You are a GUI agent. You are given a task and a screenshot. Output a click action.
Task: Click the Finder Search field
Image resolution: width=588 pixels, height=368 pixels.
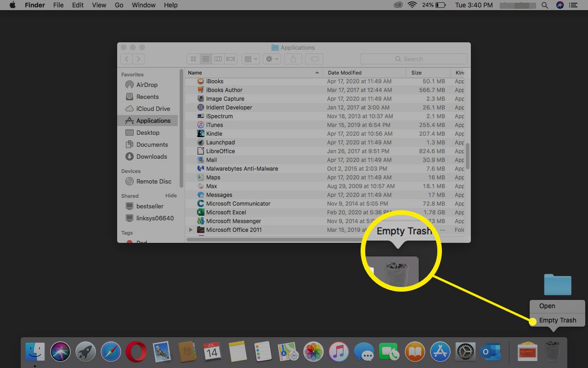coord(413,59)
